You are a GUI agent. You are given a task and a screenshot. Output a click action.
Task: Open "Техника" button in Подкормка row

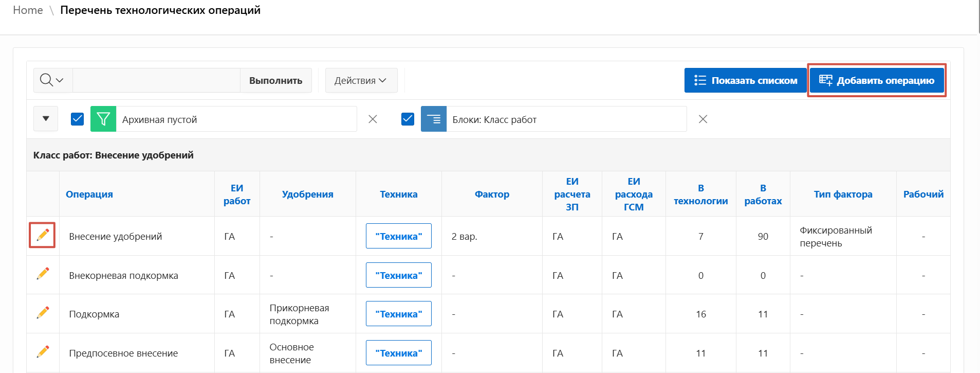(398, 314)
